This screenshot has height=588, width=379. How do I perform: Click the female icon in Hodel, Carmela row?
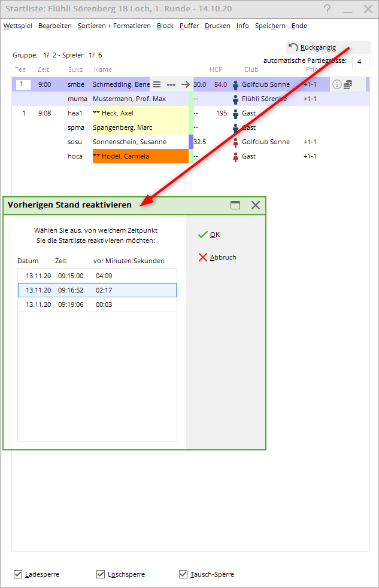(235, 157)
